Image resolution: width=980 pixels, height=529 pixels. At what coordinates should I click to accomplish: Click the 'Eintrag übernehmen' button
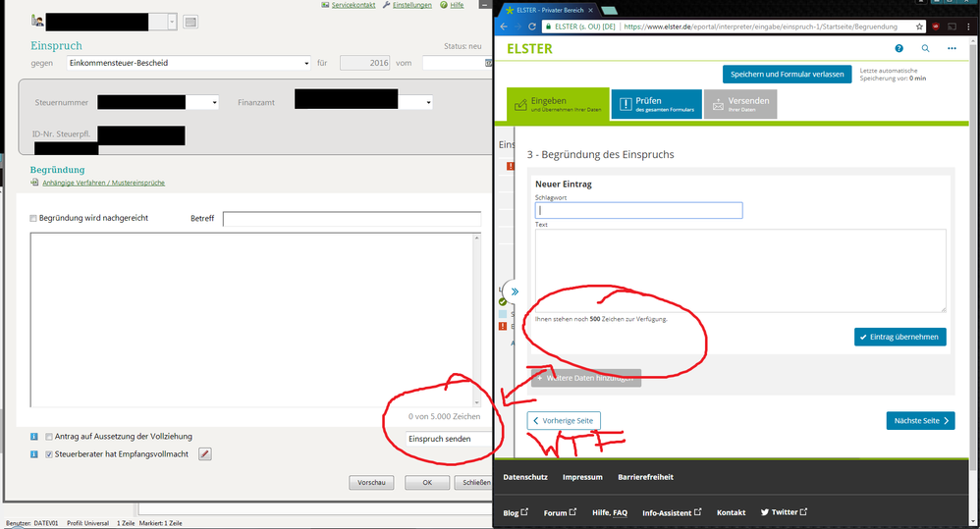click(x=900, y=338)
